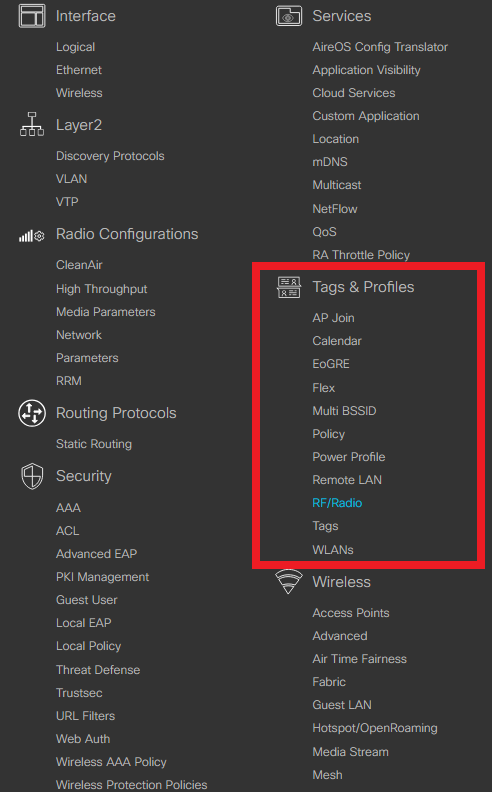Click the Routing Protocols arrows icon
This screenshot has height=792, width=492.
32,413
